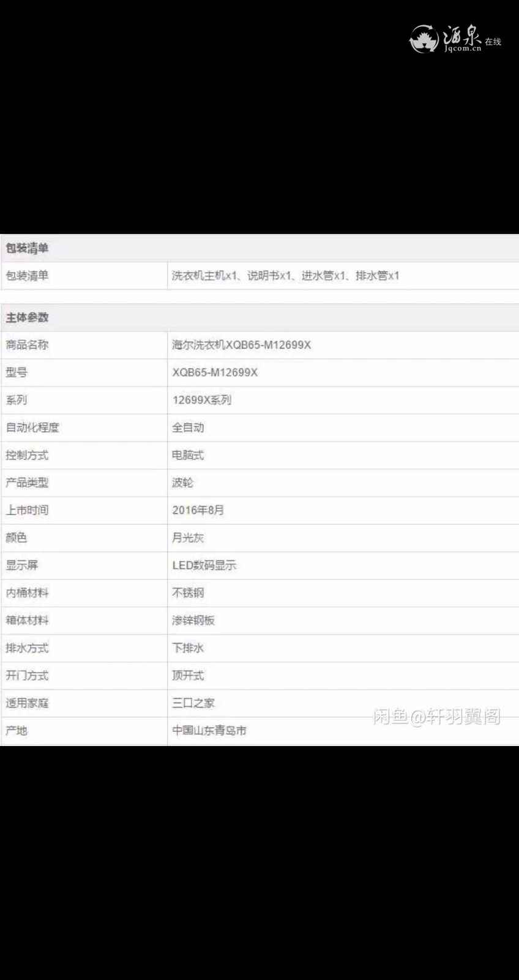Select the 开门方式 label cell
519x980 pixels.
point(84,676)
